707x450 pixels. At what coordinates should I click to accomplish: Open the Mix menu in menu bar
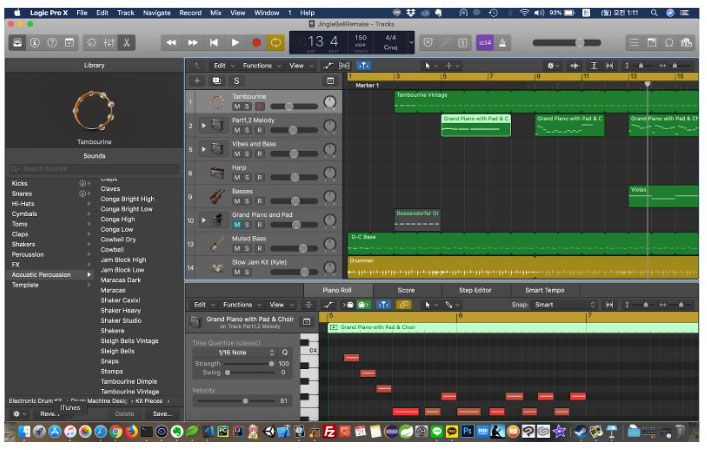(216, 13)
